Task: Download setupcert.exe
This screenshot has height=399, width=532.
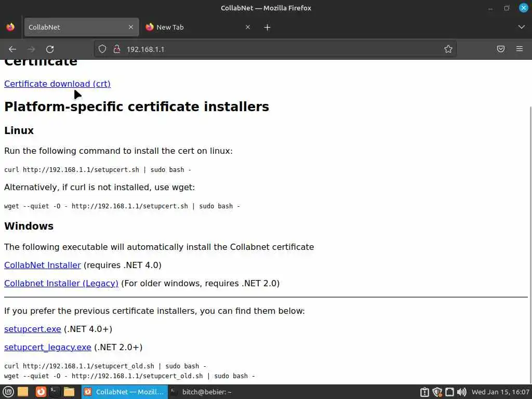Action: coord(33,329)
